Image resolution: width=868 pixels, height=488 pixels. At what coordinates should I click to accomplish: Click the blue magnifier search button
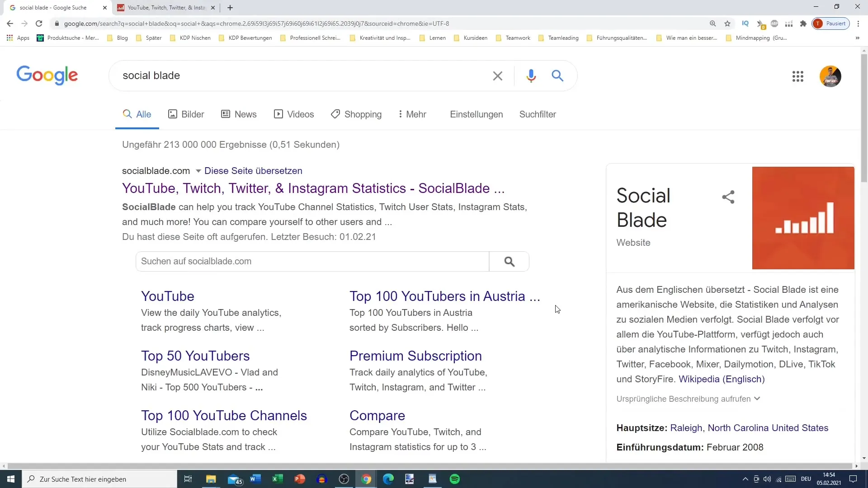pos(557,76)
